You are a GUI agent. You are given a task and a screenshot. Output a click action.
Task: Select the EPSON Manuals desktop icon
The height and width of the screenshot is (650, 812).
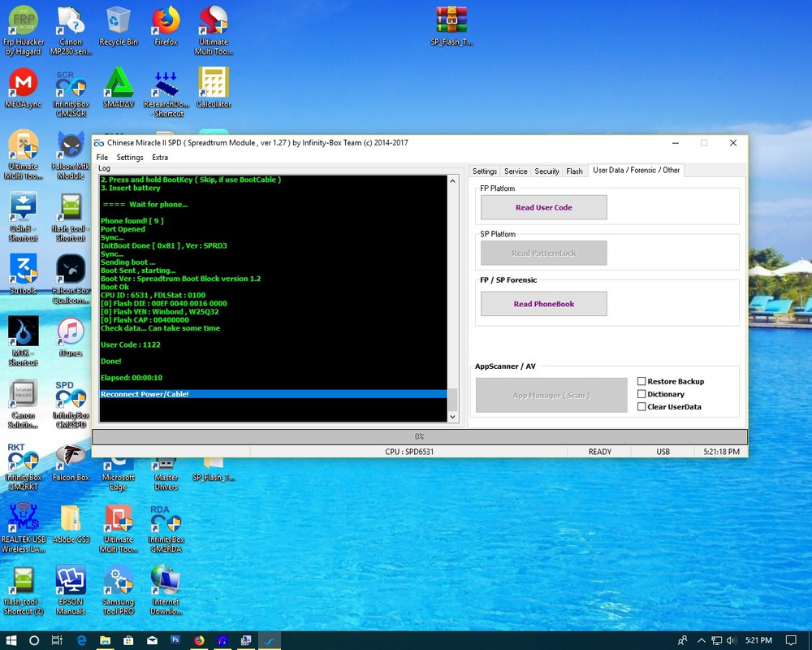[71, 590]
